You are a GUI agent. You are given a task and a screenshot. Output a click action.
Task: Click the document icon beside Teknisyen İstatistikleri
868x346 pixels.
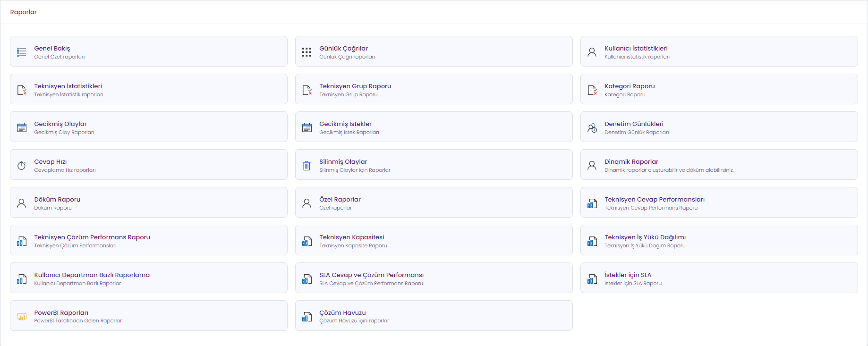point(22,90)
